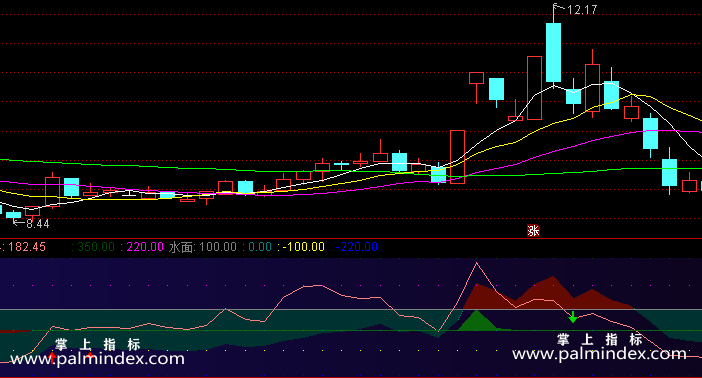
Task: Select the tall cyan candle at the 12.17 peak
Action: (x=553, y=52)
